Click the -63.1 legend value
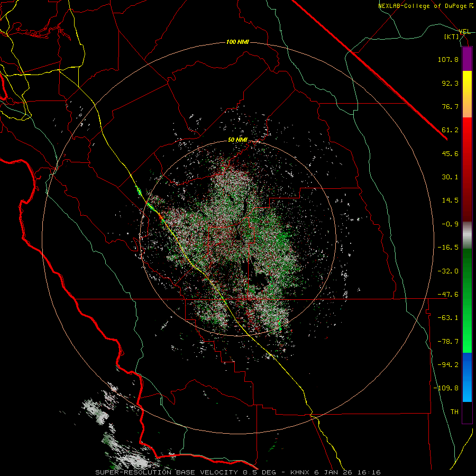 (x=448, y=318)
